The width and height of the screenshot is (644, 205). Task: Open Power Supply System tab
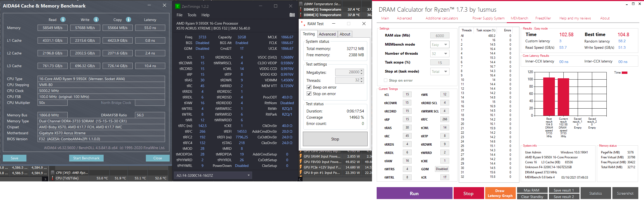pos(489,18)
